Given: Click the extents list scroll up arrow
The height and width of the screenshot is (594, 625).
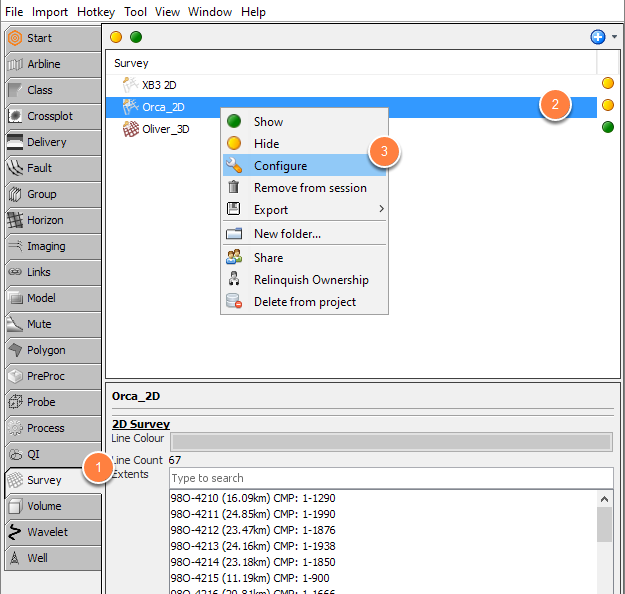Looking at the screenshot, I should (x=604, y=499).
